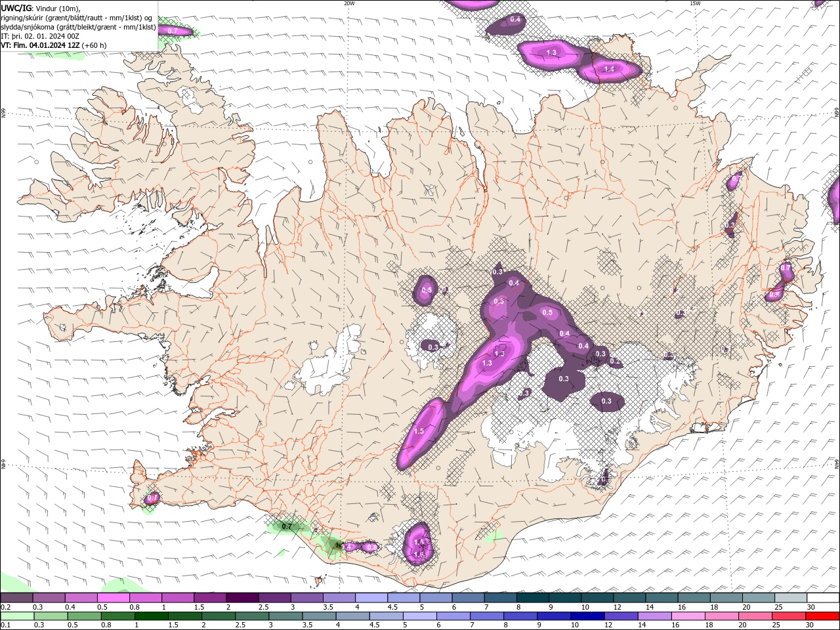Click the dark navy 10–12 rain legend swatch
Screen dimensions: 840x630
[x=589, y=616]
